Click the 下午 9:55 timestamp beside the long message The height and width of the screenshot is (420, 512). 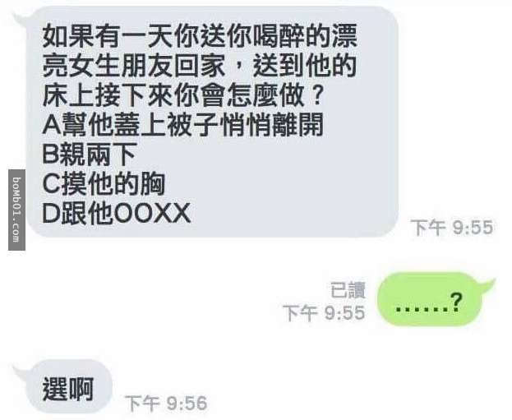pyautogui.click(x=452, y=228)
